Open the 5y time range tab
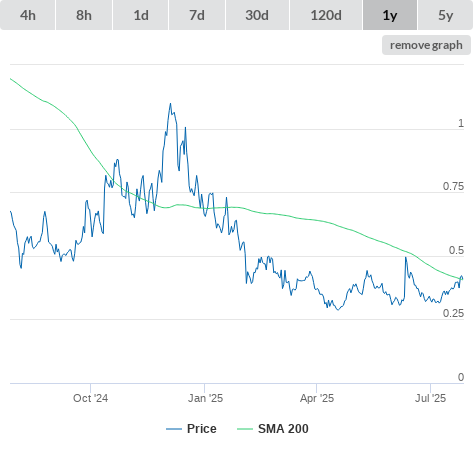 (446, 15)
